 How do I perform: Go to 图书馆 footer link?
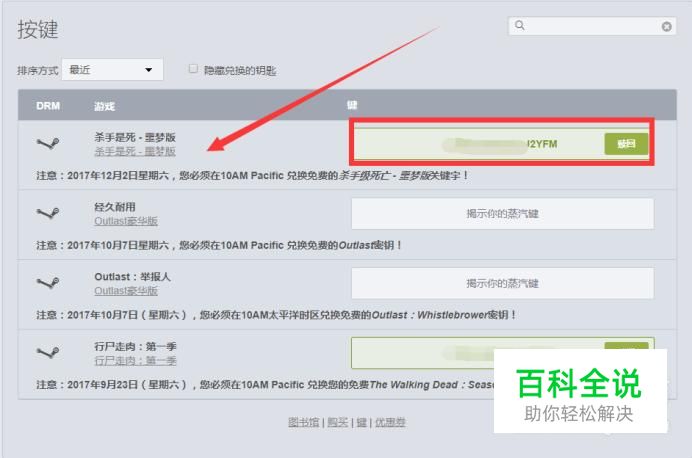pyautogui.click(x=304, y=422)
